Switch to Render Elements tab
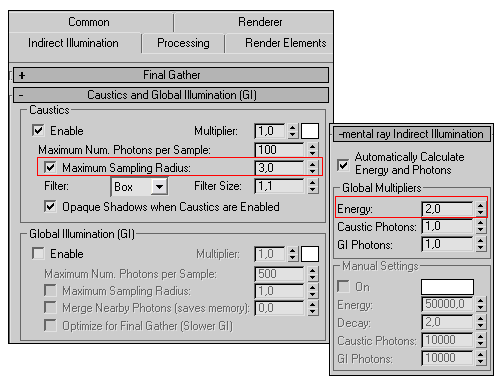Screen dimensions: 502x385 click(286, 43)
